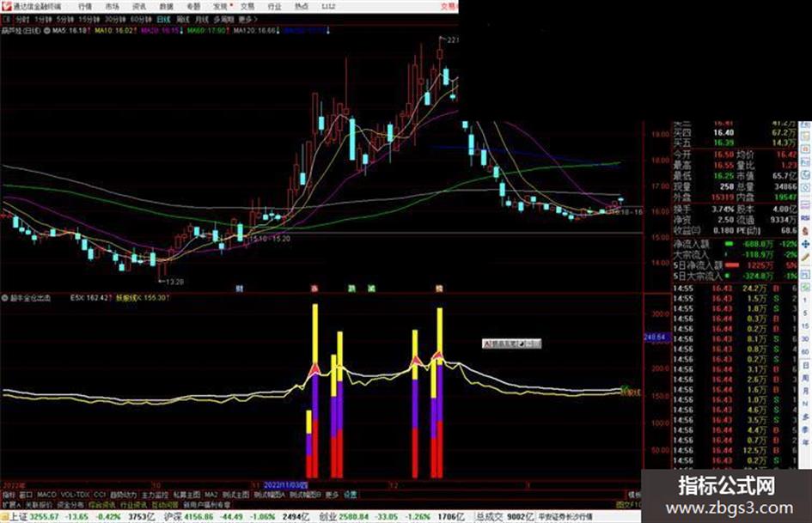The height and width of the screenshot is (523, 812).
Task: Click 买四 price 16.40 in order book
Action: (723, 132)
